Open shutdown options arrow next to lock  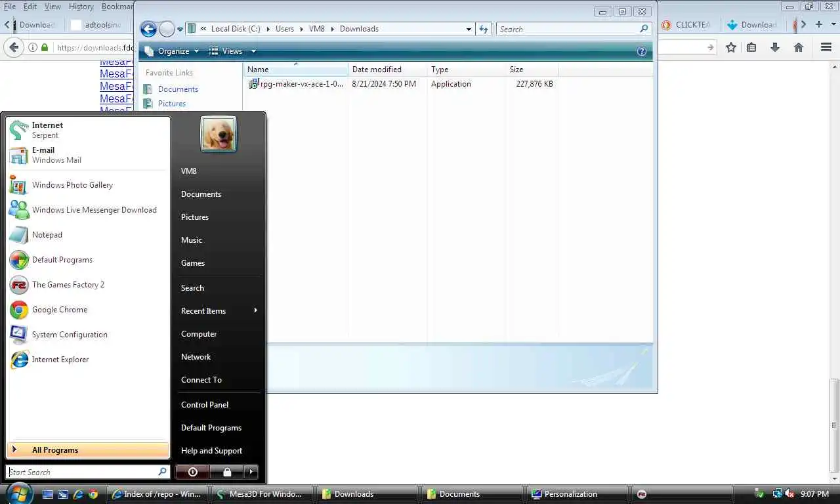251,472
